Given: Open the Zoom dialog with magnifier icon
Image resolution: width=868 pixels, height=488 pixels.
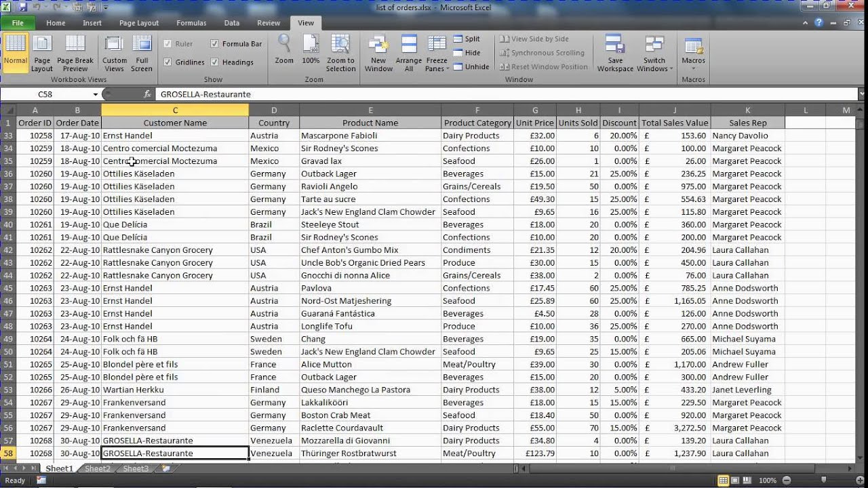Looking at the screenshot, I should tap(284, 49).
